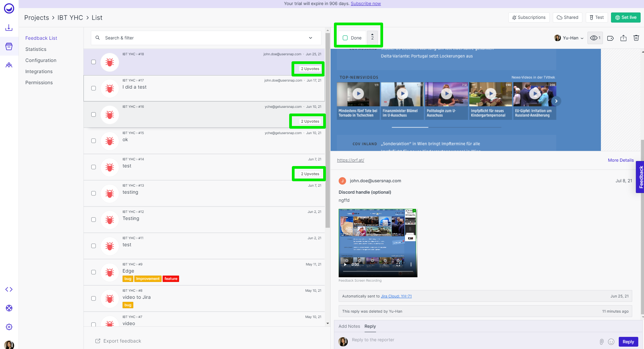644x349 pixels.
Task: Open Integrations in side menu
Action: (x=39, y=71)
